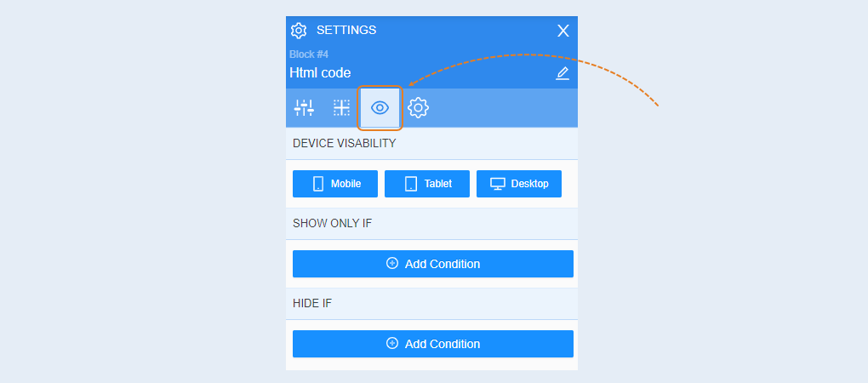The height and width of the screenshot is (383, 868).
Task: Click plus icon in HIDE IF button
Action: coord(392,343)
